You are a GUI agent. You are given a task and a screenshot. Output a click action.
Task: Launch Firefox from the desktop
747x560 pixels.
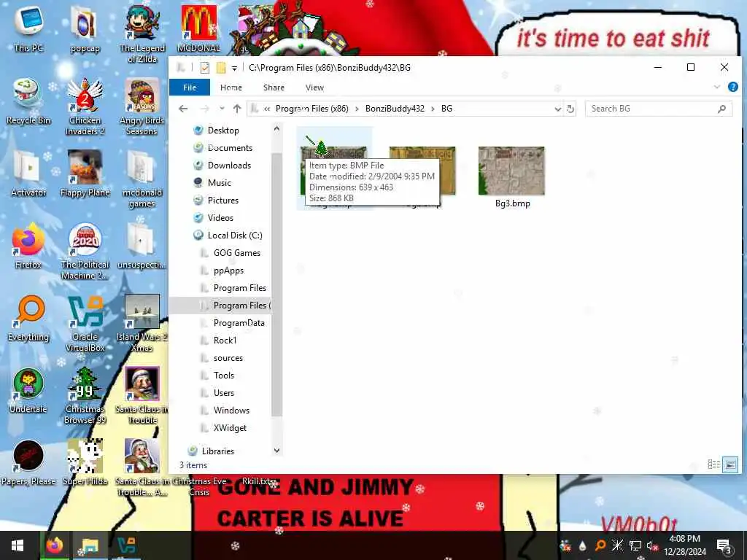[28, 246]
